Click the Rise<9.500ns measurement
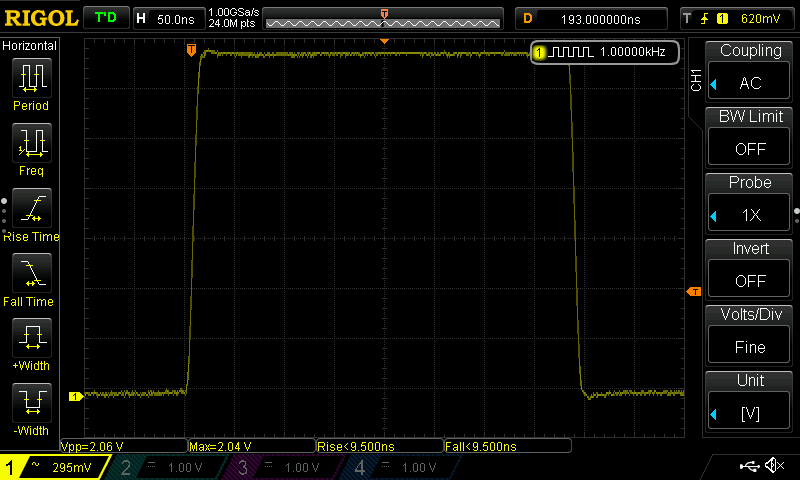This screenshot has height=480, width=800. (x=380, y=446)
